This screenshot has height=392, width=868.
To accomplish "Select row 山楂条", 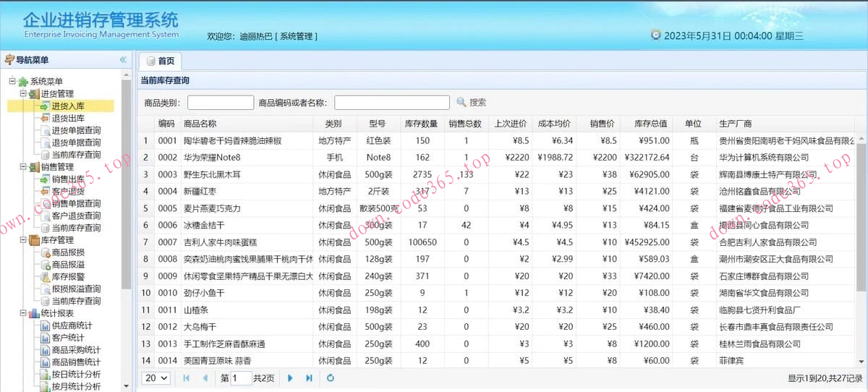I will [x=495, y=310].
